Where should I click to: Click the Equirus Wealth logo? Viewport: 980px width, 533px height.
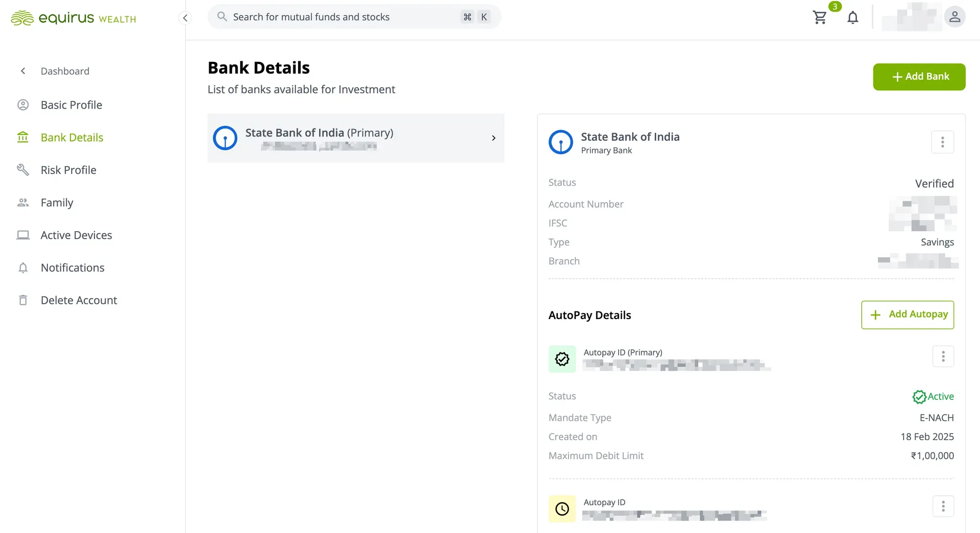74,18
